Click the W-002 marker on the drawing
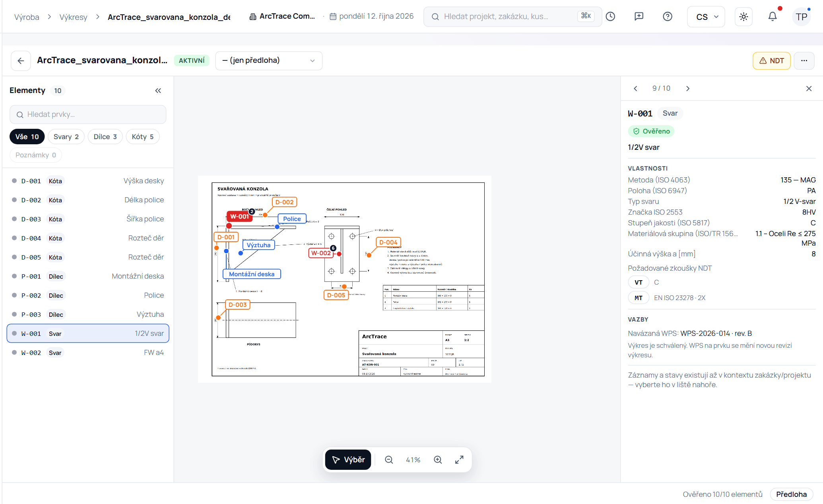 pos(321,253)
